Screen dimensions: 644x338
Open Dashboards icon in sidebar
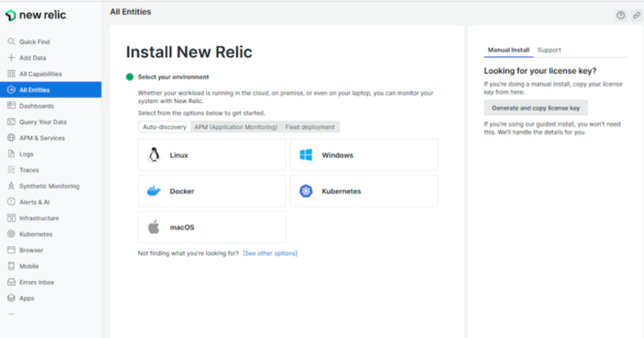coord(11,106)
